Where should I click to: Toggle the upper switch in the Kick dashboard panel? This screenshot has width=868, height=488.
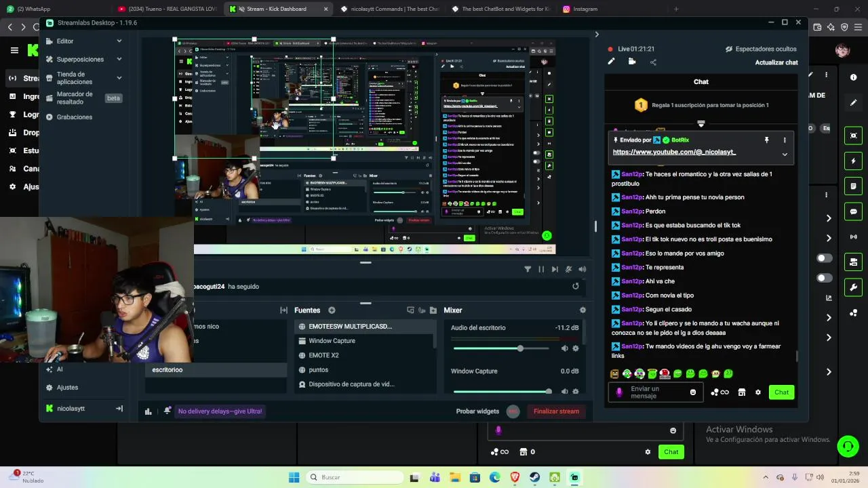pyautogui.click(x=825, y=258)
